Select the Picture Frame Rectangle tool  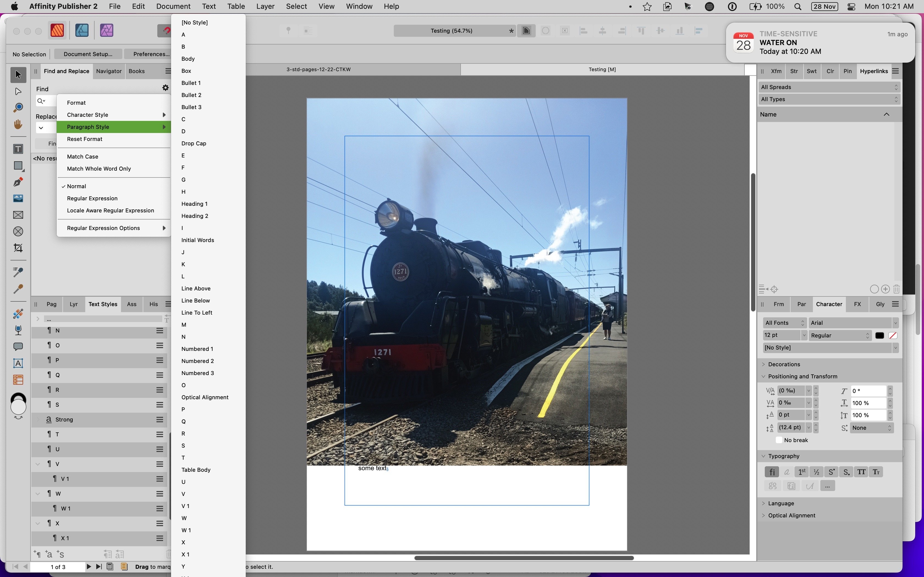[x=18, y=215]
